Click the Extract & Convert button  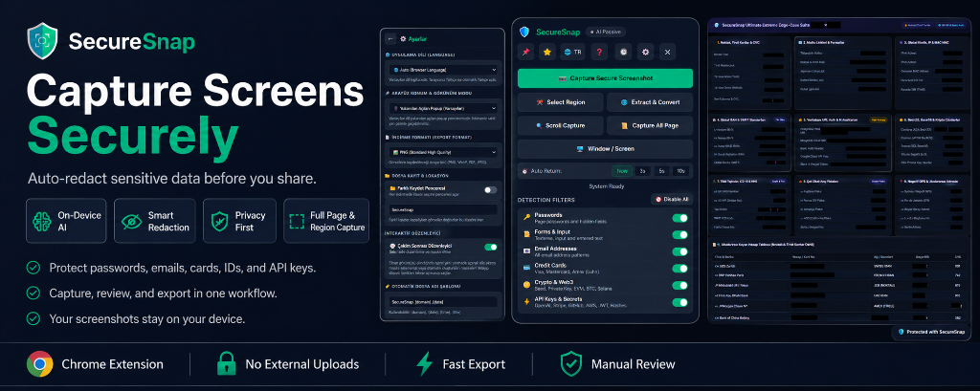pos(650,101)
